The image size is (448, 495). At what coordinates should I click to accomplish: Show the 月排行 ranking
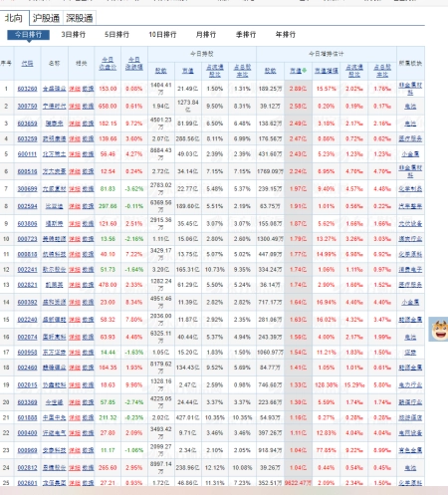[206, 35]
